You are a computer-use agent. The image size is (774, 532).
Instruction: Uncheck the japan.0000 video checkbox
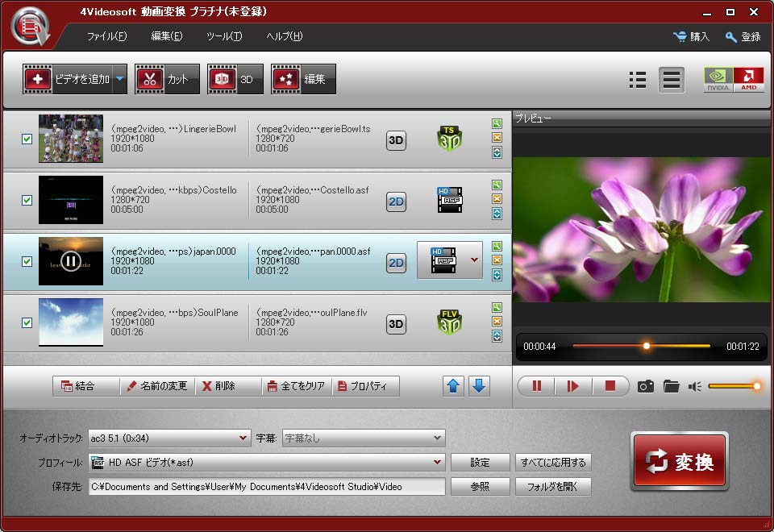pyautogui.click(x=27, y=261)
